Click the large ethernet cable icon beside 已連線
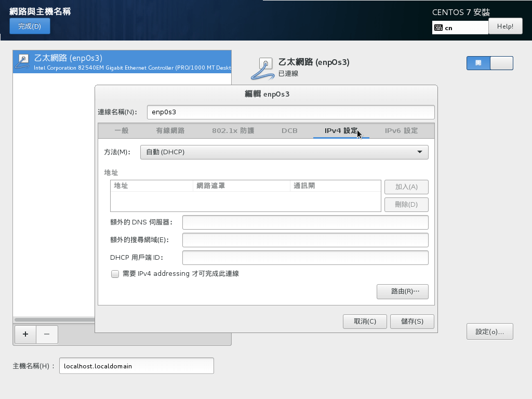This screenshot has height=399, width=532. coord(263,69)
